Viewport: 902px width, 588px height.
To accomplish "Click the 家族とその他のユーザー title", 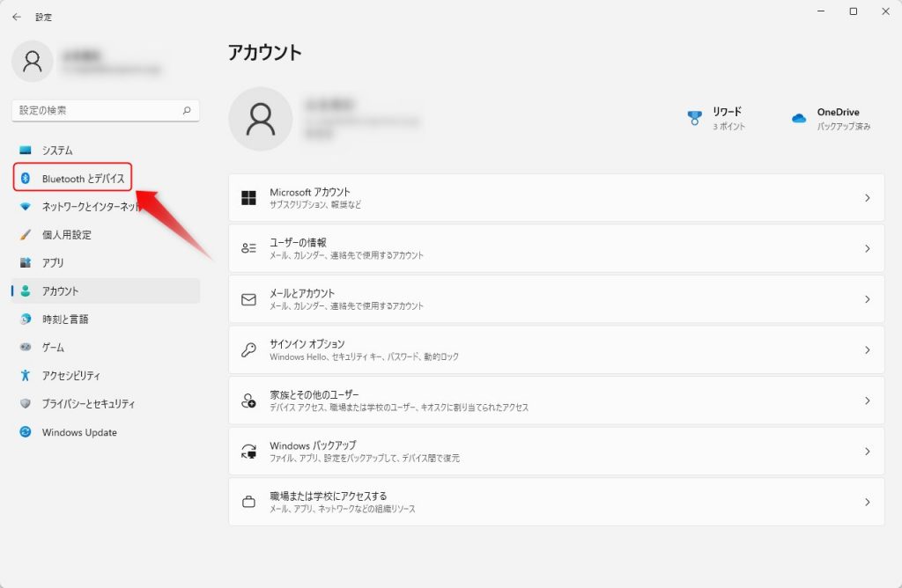I will tap(314, 394).
